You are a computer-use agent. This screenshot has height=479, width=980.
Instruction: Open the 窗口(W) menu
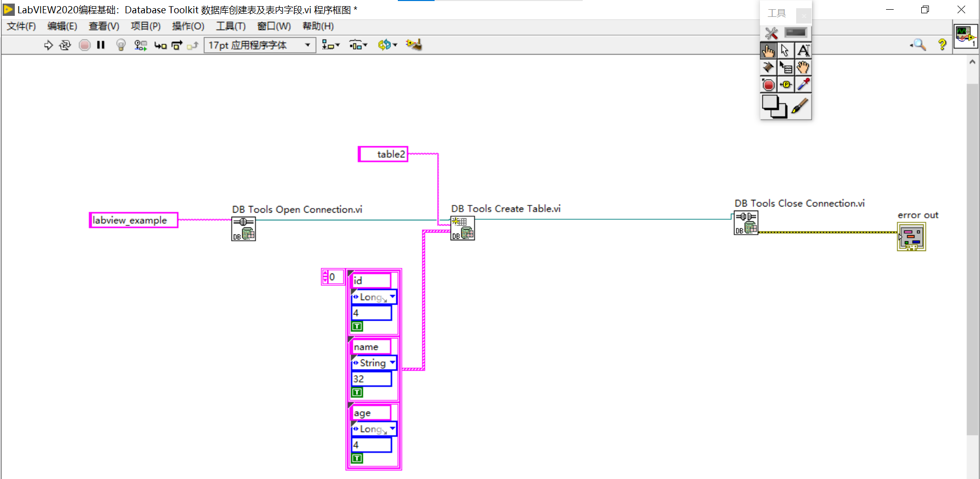(274, 26)
